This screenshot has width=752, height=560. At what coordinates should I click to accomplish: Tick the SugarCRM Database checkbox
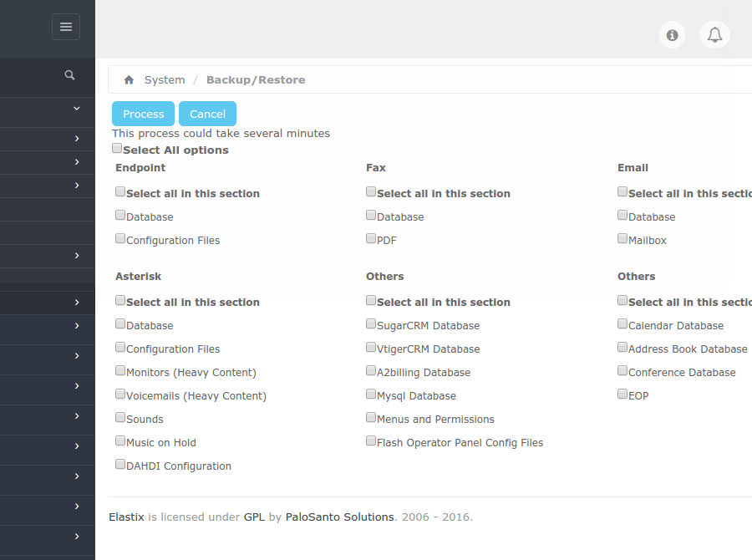(x=371, y=324)
